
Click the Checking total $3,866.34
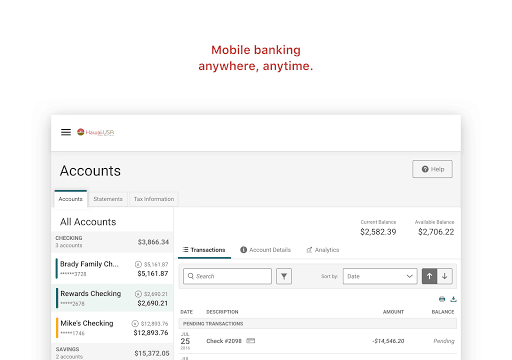[153, 242]
